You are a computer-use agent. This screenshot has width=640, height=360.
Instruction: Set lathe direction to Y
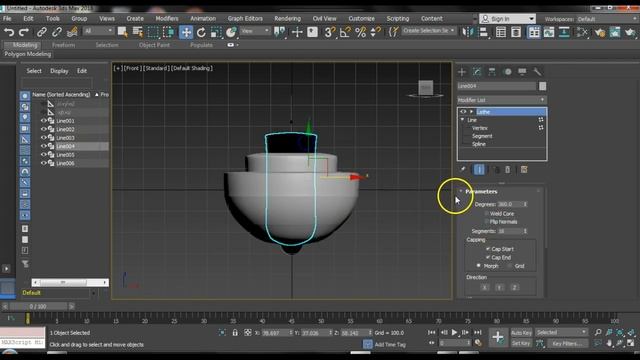[500, 287]
